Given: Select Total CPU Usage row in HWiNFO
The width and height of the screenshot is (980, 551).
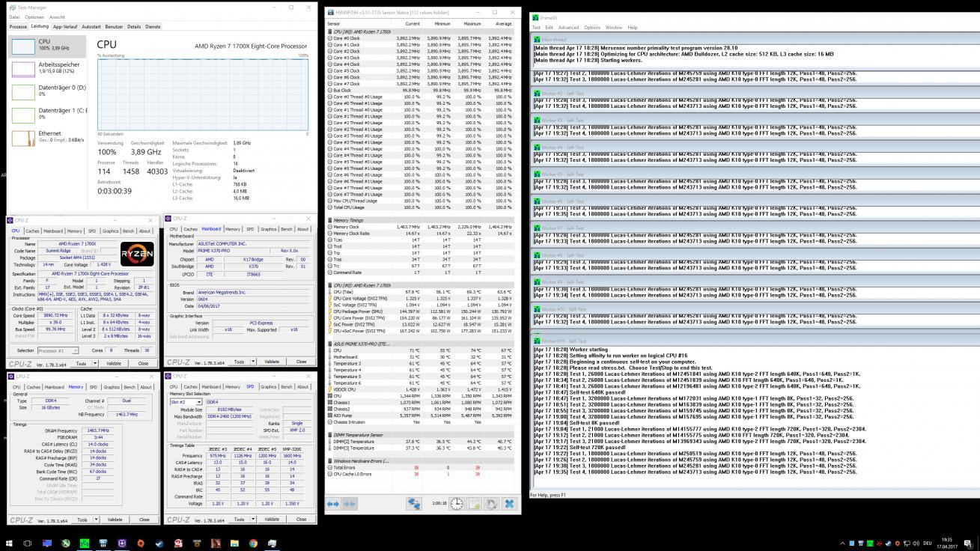Looking at the screenshot, I should point(420,207).
